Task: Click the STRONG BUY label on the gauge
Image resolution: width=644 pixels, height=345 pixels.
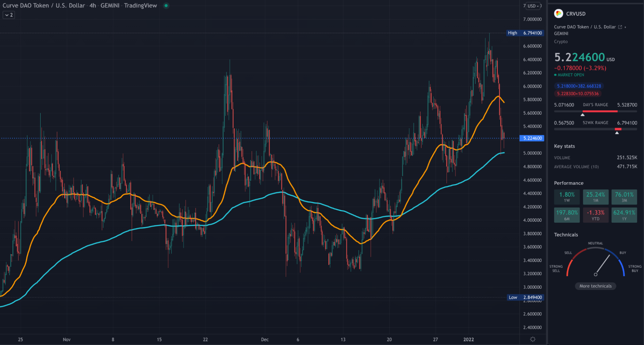Action: (x=635, y=268)
